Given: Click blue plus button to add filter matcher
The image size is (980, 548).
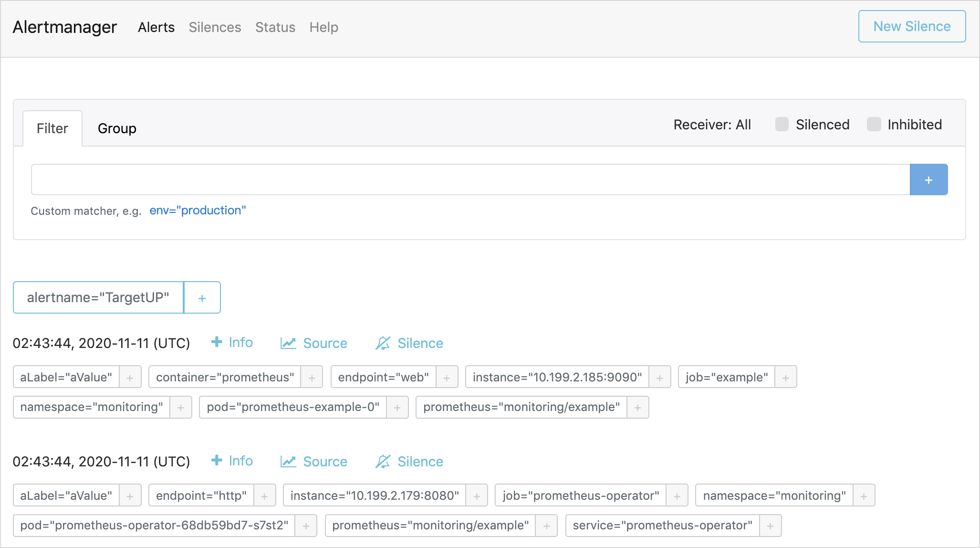Looking at the screenshot, I should (x=928, y=180).
